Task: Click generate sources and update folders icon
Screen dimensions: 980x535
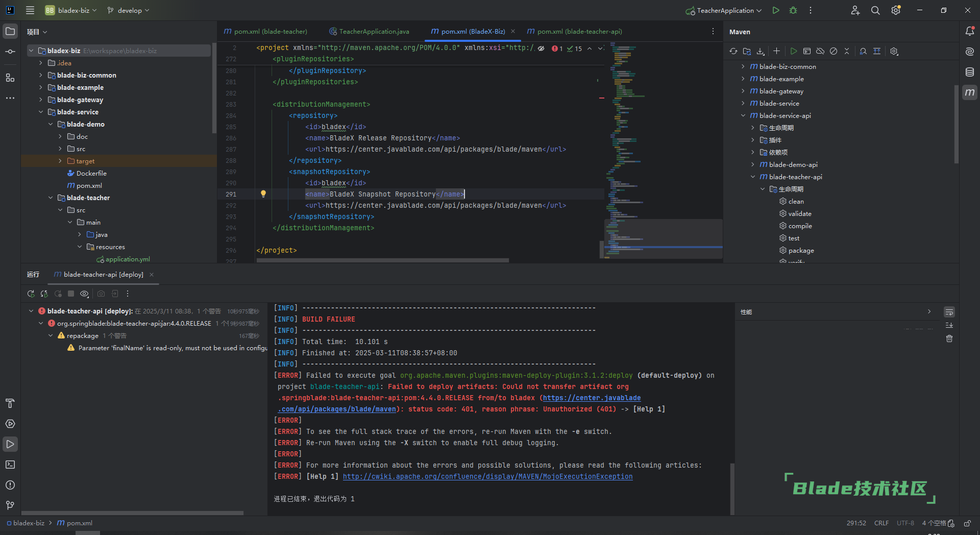Action: [x=747, y=51]
